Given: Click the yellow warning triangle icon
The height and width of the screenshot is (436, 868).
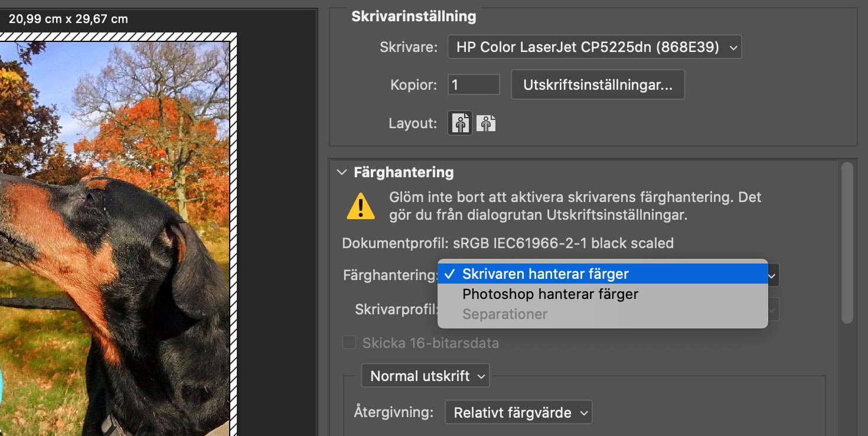Looking at the screenshot, I should (360, 206).
